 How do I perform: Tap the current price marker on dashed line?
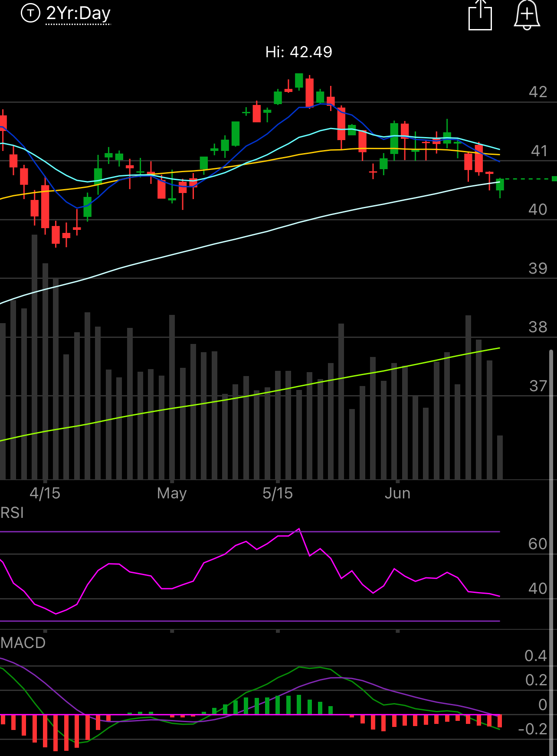(x=554, y=179)
